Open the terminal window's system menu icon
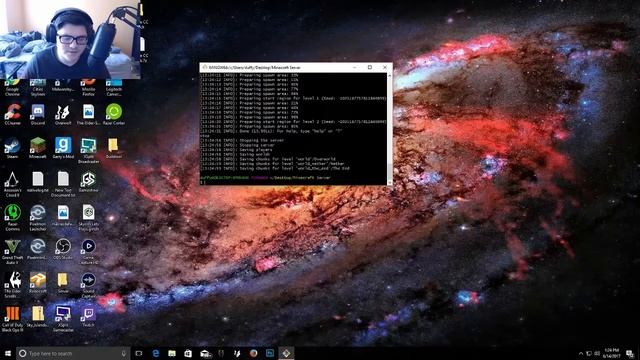640x360 pixels. pos(204,67)
